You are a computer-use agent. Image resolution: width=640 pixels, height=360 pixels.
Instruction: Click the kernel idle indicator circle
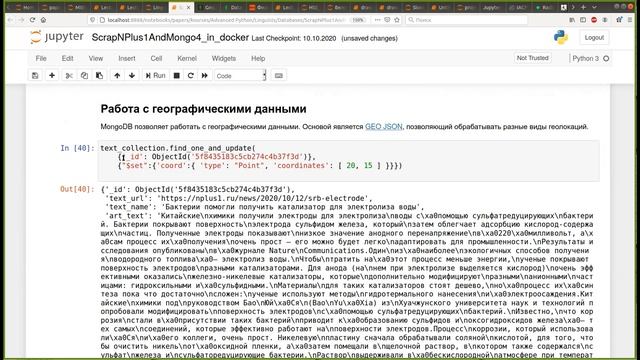606,58
